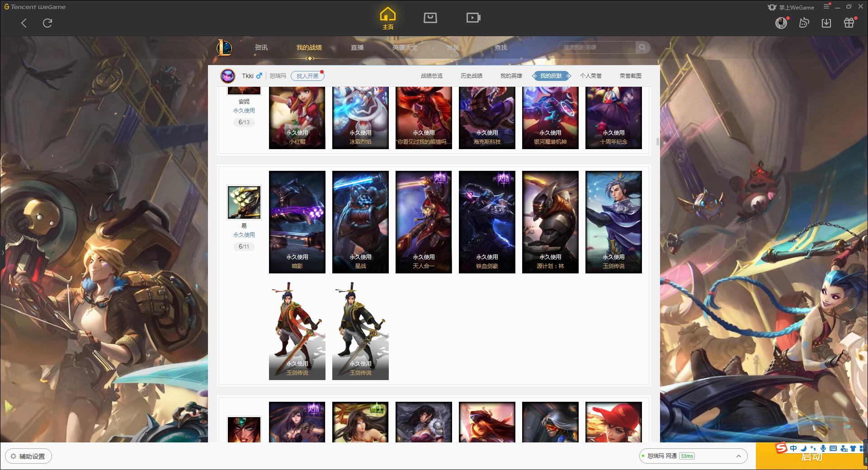Expand the 恕瑞玛 网通 server selector
The height and width of the screenshot is (470, 868).
click(x=693, y=456)
